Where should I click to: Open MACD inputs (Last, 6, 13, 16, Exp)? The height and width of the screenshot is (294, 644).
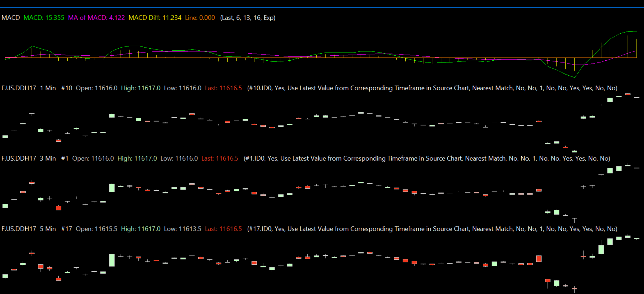coord(247,18)
